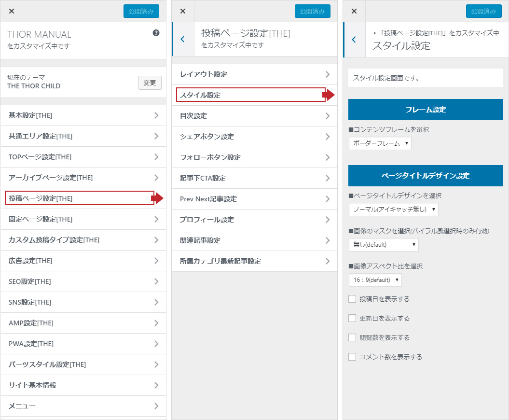This screenshot has width=509, height=420.
Task: Go back from スタイル設定 panel
Action: (354, 40)
